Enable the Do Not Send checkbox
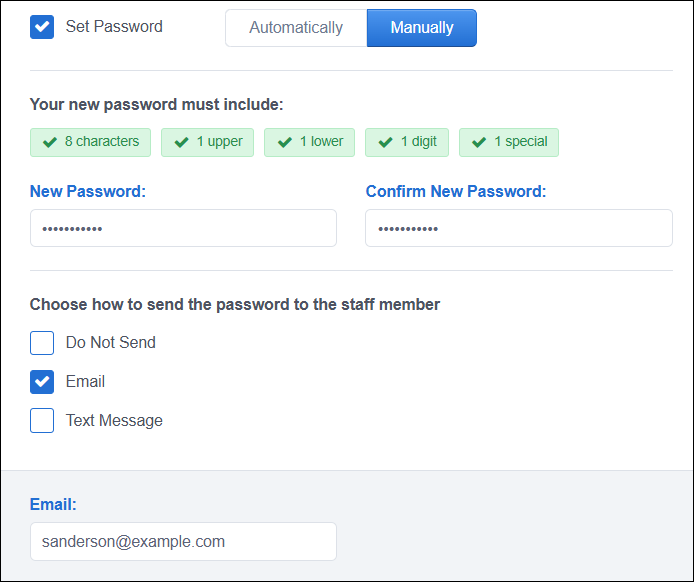Viewport: 694px width, 582px height. tap(42, 343)
